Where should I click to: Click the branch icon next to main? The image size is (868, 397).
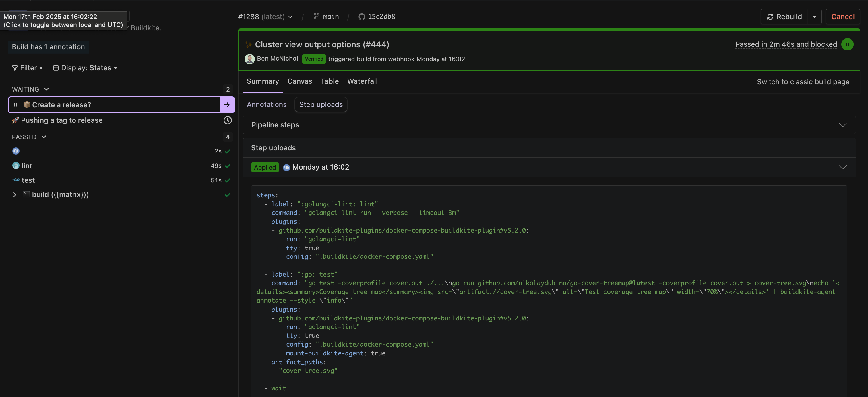[x=316, y=17]
